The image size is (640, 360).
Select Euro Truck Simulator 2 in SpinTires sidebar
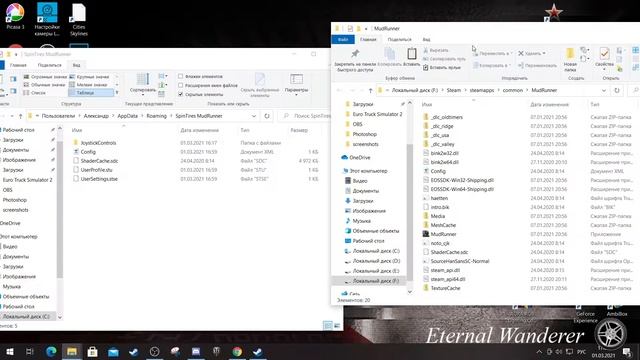click(x=27, y=180)
